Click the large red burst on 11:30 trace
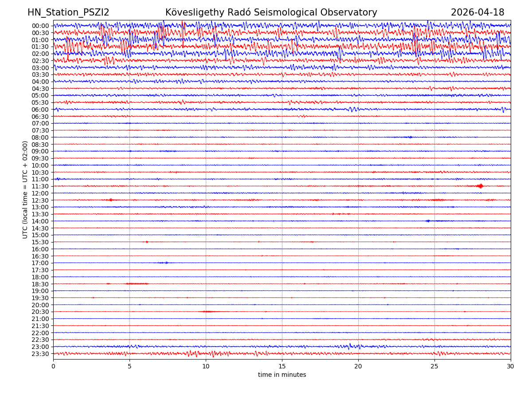 click(x=480, y=186)
